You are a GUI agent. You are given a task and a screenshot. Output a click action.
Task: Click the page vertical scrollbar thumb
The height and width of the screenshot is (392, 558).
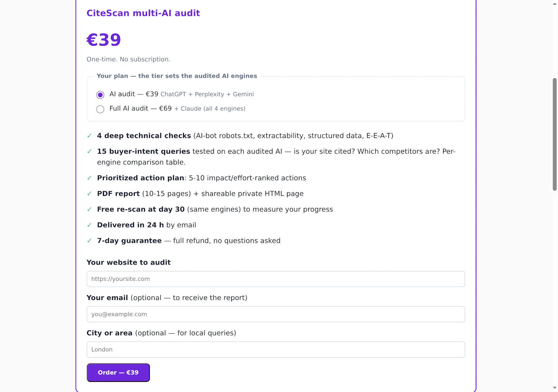(x=555, y=134)
